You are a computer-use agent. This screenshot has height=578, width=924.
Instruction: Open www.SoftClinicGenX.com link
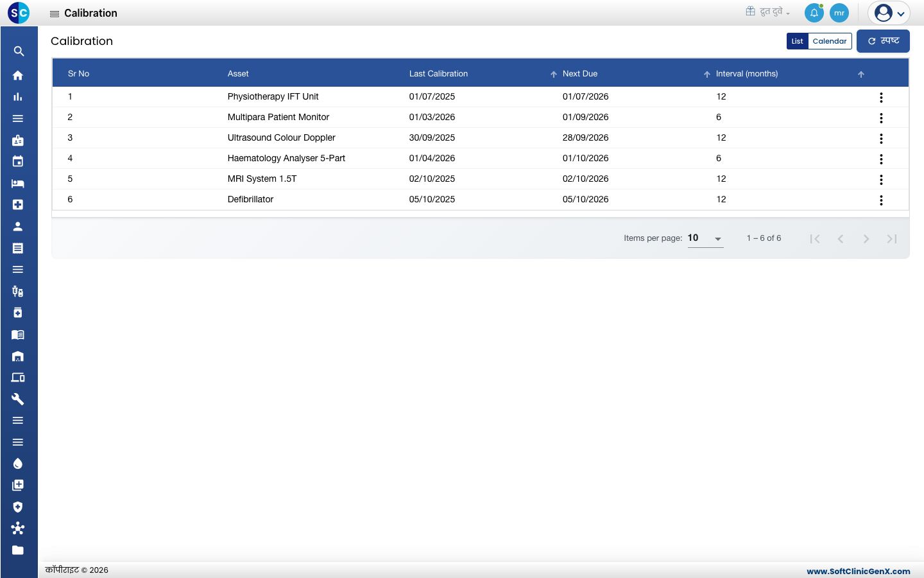(858, 571)
